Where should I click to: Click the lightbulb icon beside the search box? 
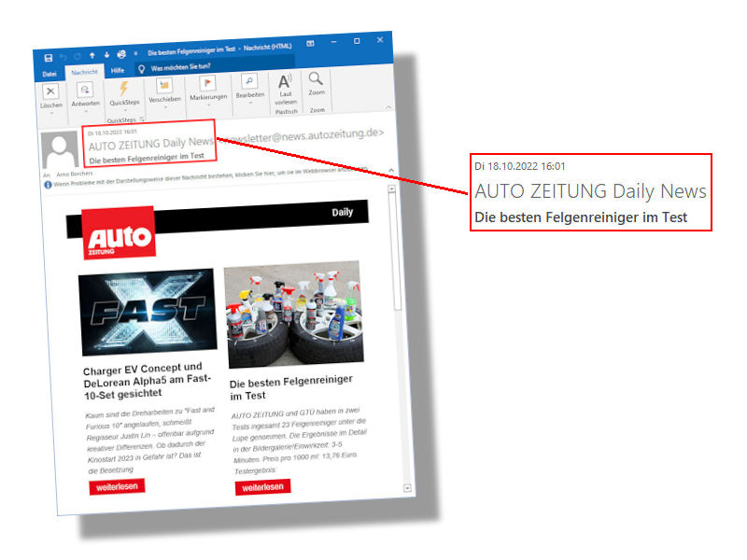[142, 69]
